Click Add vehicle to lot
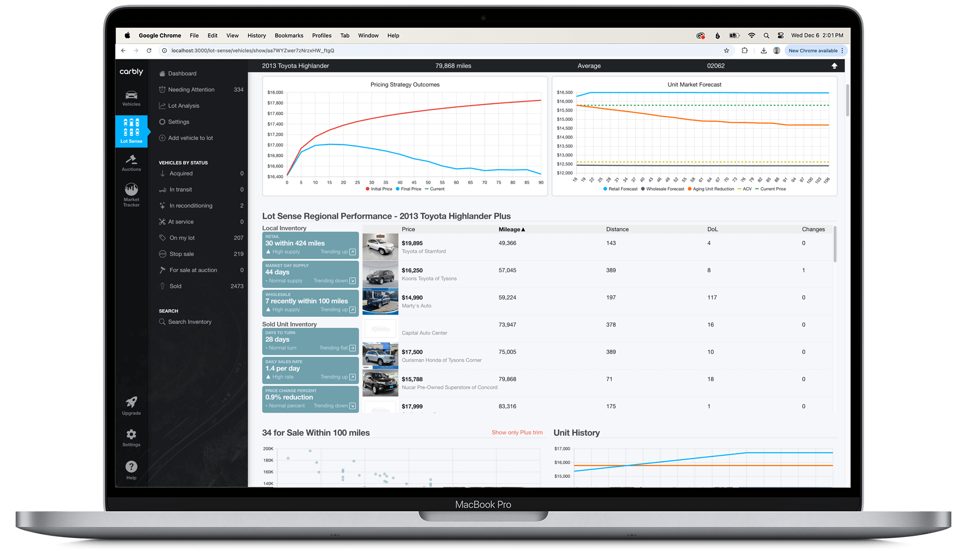The height and width of the screenshot is (560, 967). pos(190,138)
